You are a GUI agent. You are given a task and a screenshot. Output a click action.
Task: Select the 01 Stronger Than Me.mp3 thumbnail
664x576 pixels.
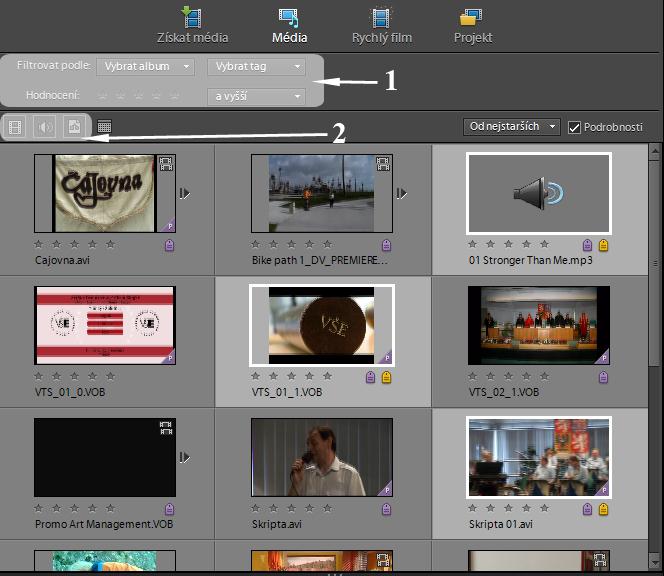[x=539, y=193]
